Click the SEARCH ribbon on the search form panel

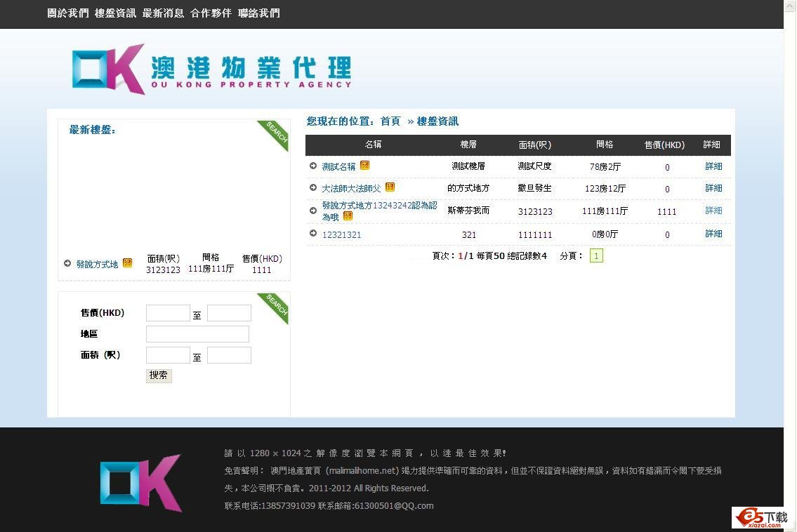coord(275,307)
